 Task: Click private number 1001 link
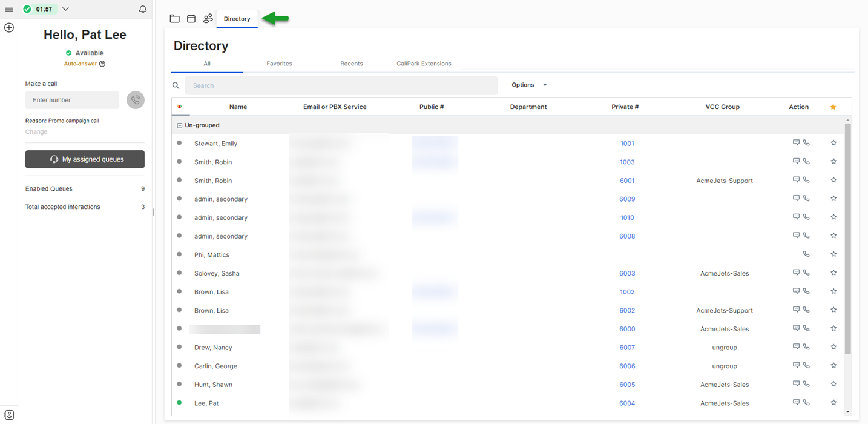[627, 144]
